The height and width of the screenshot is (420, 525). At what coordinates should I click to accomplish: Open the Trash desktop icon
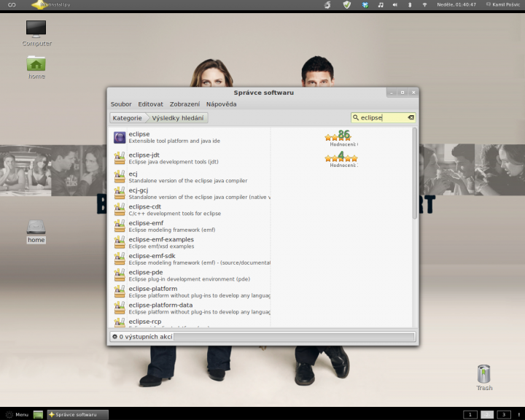coord(484,374)
